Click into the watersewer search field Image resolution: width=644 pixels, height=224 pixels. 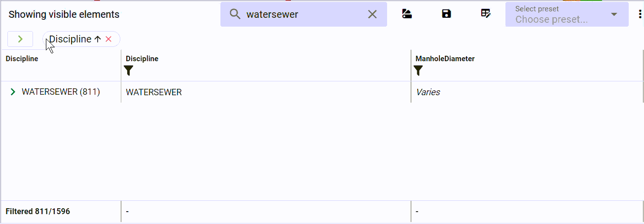(x=304, y=14)
